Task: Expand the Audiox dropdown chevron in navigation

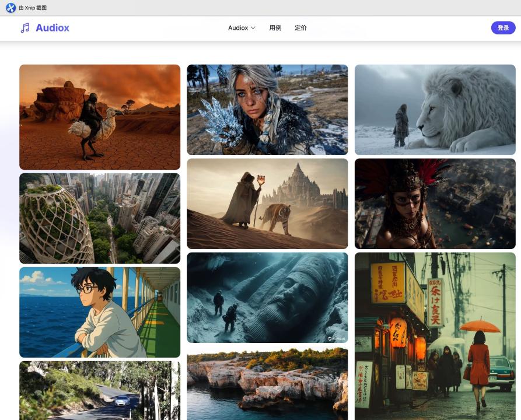Action: (253, 28)
